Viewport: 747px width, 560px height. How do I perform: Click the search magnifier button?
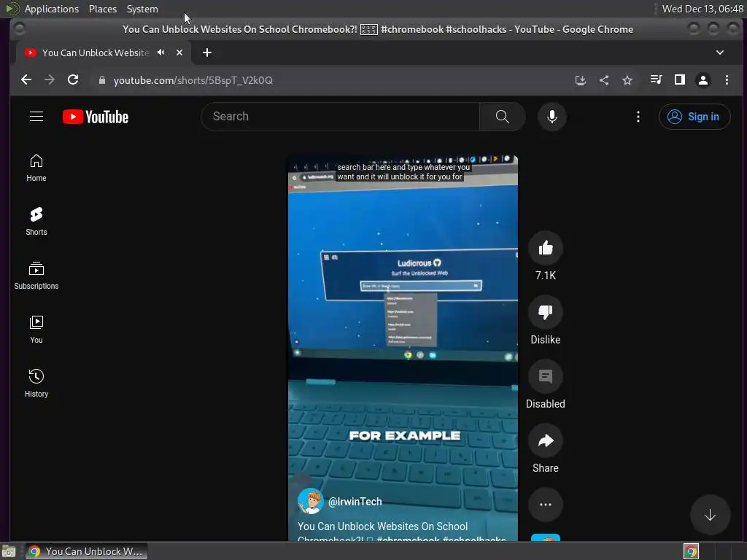[502, 117]
